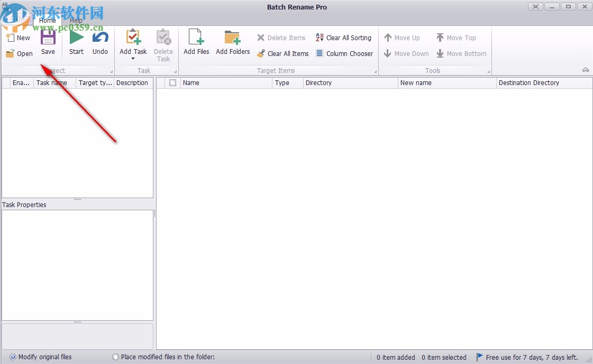Click the Destination Directory column header

click(544, 83)
